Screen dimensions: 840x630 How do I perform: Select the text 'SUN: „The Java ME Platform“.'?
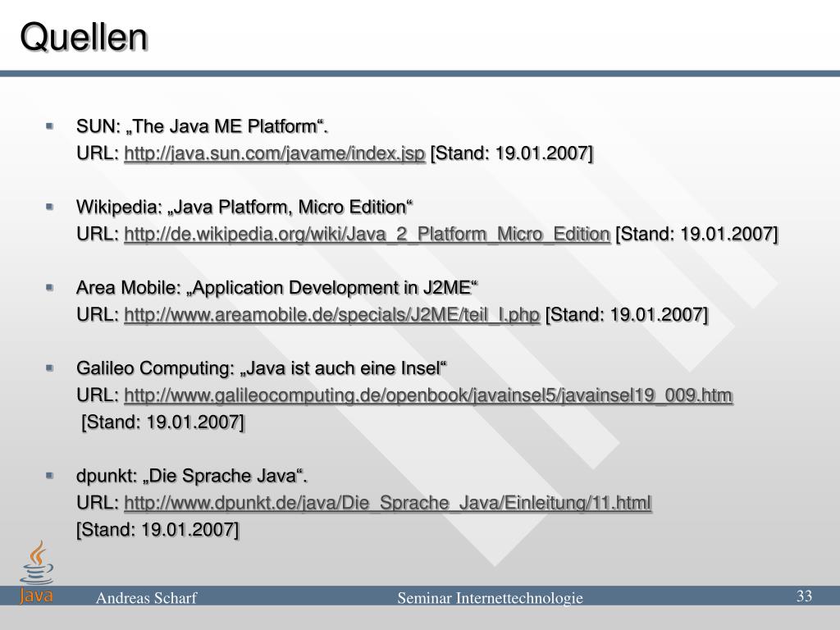(x=202, y=126)
